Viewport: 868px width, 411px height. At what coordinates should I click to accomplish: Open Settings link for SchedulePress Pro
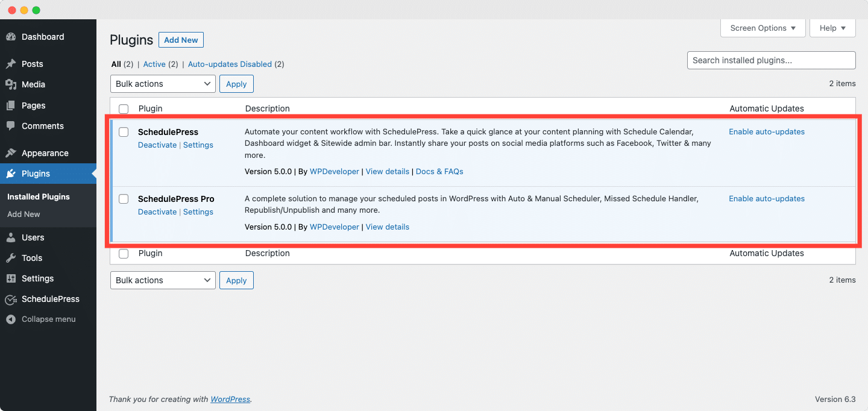pyautogui.click(x=198, y=212)
